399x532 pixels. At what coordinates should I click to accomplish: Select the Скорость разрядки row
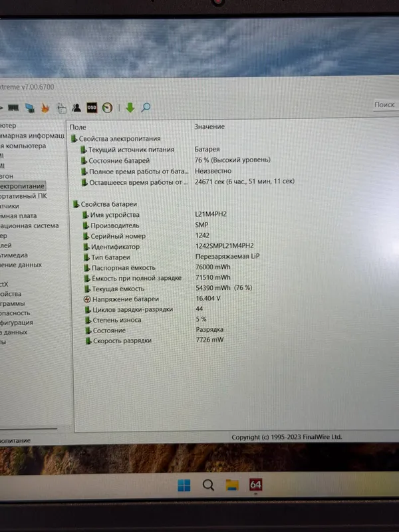[x=119, y=340]
